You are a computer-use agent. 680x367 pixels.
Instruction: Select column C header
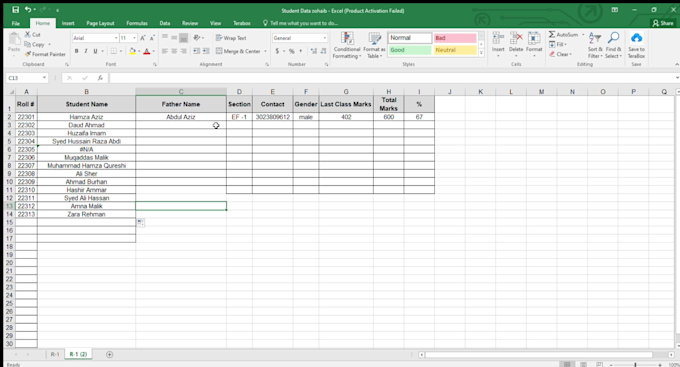coord(181,92)
